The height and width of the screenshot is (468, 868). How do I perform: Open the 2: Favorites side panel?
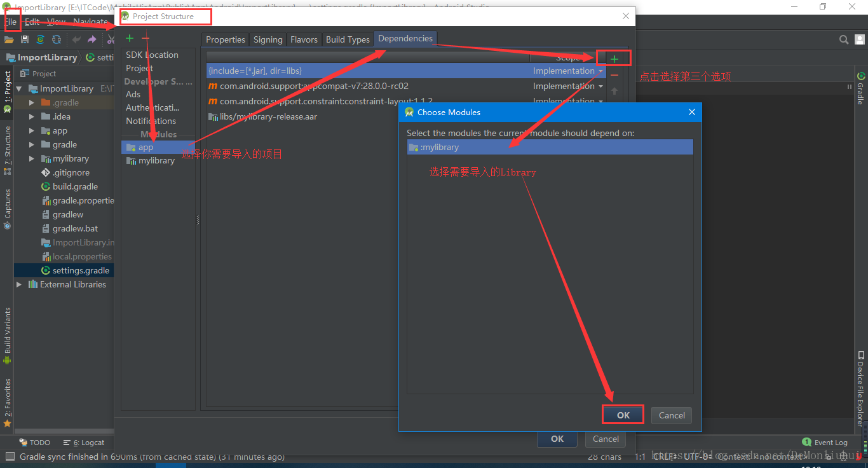pos(7,403)
